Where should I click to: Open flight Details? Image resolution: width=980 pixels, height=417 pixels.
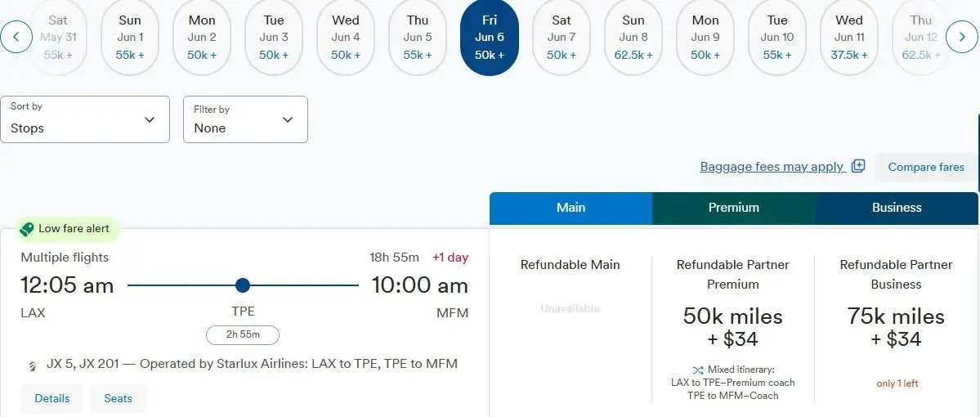52,399
